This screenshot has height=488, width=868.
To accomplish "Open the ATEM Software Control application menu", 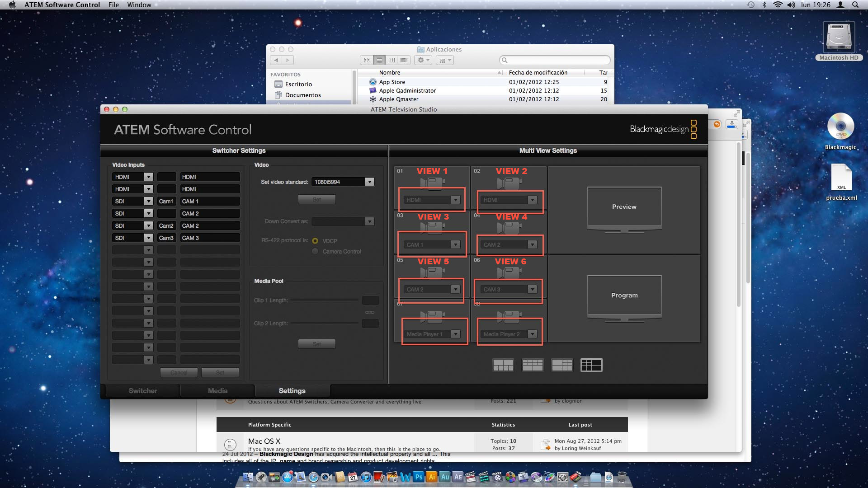I will [x=62, y=5].
